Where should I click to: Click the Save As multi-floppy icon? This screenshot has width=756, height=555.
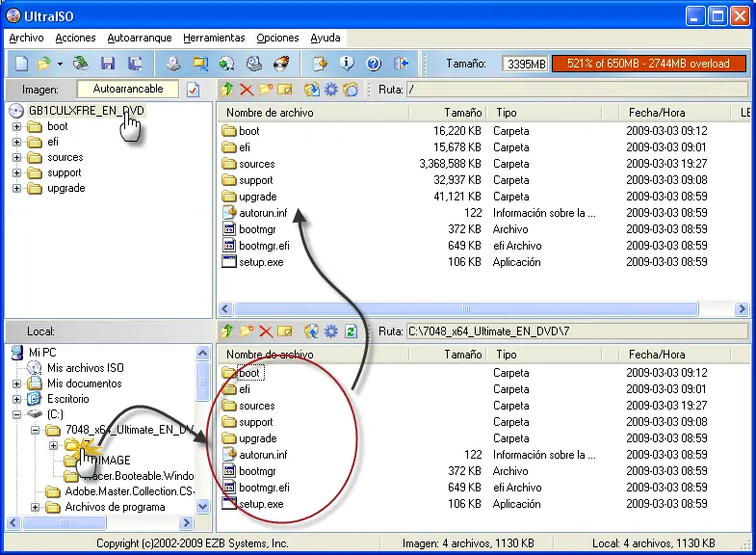pyautogui.click(x=135, y=64)
